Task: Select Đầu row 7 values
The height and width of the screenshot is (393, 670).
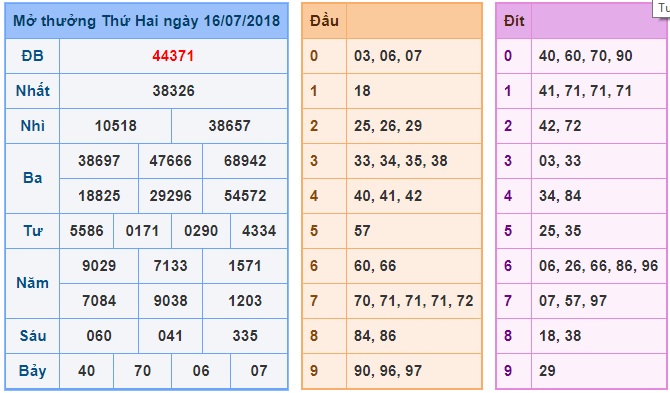Action: [x=414, y=301]
